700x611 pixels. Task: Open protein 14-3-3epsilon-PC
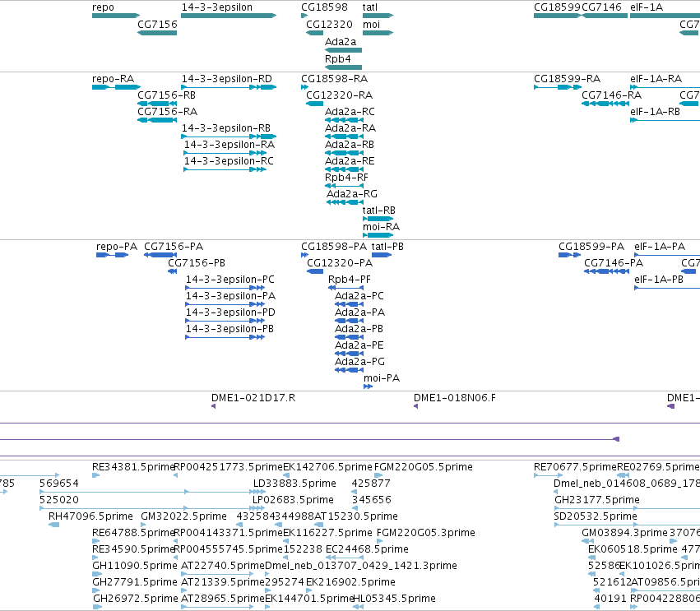[x=230, y=280]
